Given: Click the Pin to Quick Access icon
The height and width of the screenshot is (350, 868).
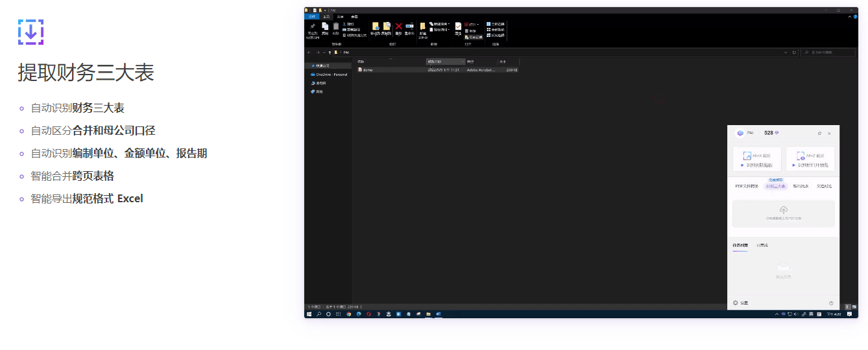Looking at the screenshot, I should [313, 27].
